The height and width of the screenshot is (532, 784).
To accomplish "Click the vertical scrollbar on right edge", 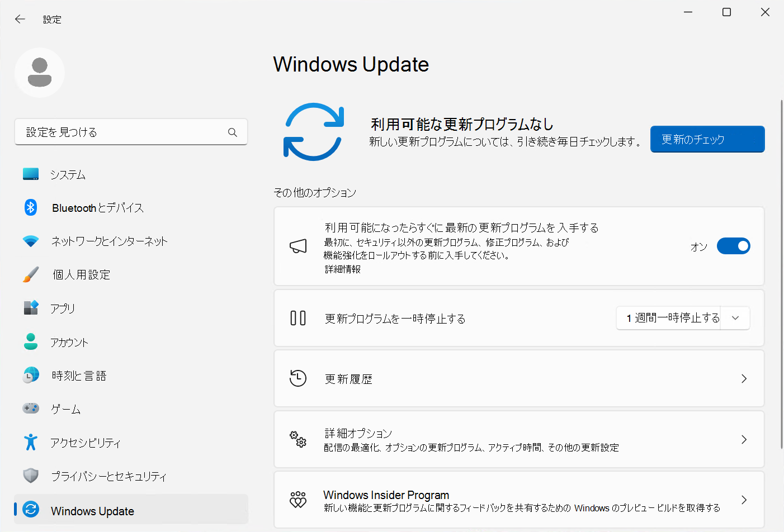I will [781, 274].
